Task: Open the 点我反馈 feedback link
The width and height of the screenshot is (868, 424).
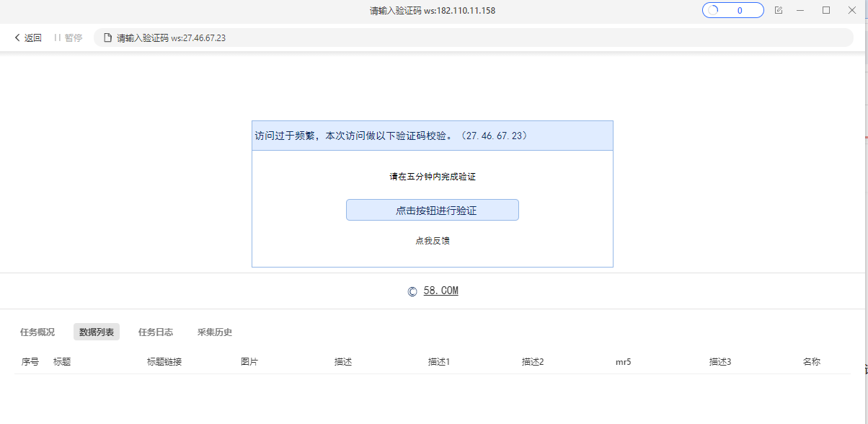Action: [x=433, y=241]
